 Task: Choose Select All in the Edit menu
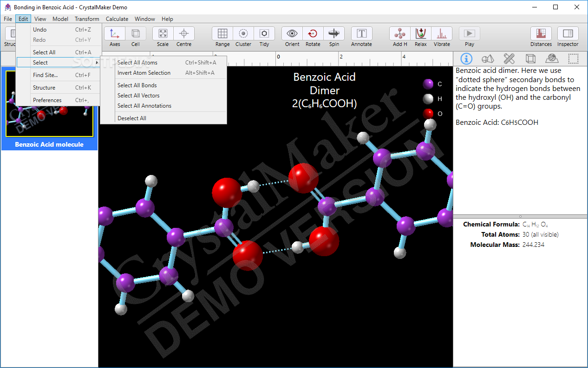(59, 52)
